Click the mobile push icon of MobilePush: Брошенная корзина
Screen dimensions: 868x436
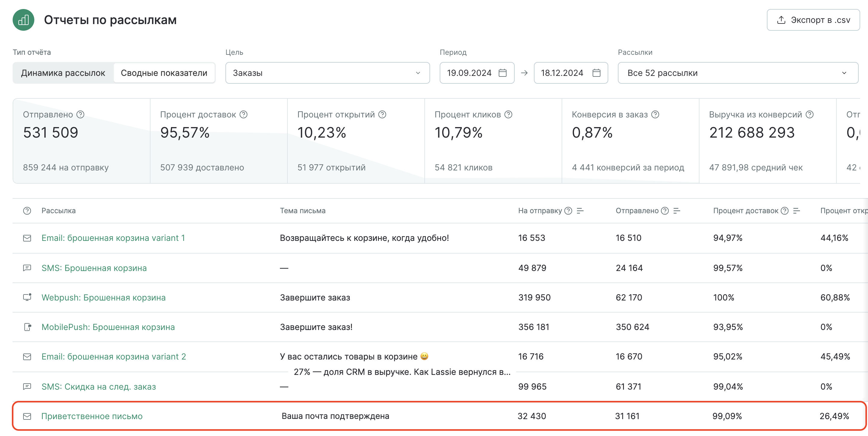[x=28, y=327]
